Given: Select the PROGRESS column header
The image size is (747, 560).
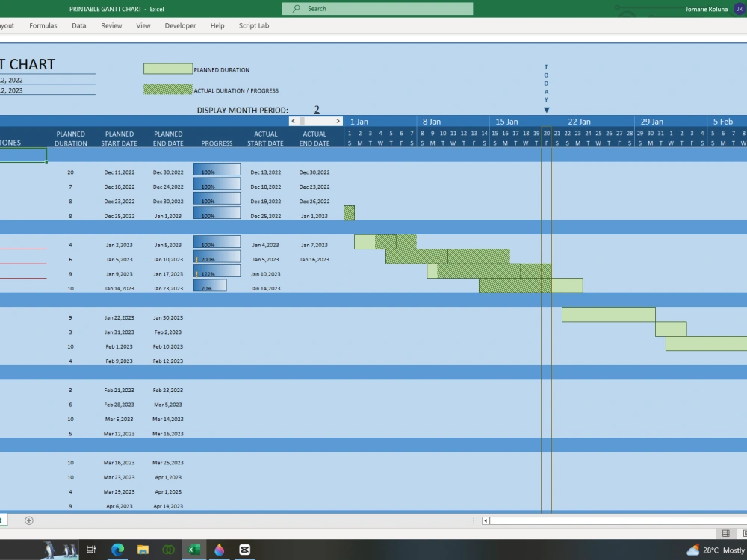Looking at the screenshot, I should point(217,143).
